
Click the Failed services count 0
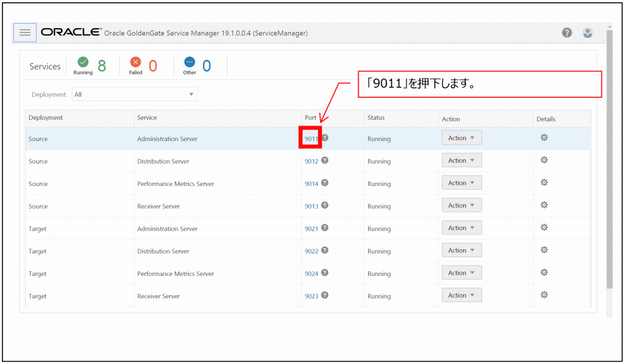coord(153,66)
